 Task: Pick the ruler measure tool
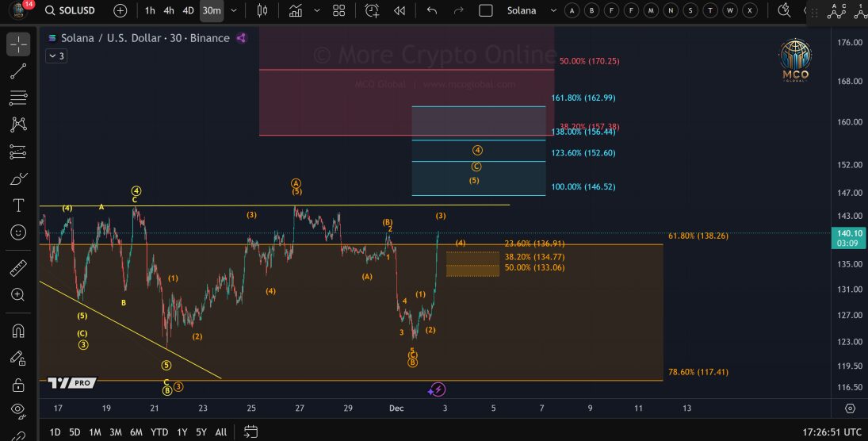pos(18,268)
